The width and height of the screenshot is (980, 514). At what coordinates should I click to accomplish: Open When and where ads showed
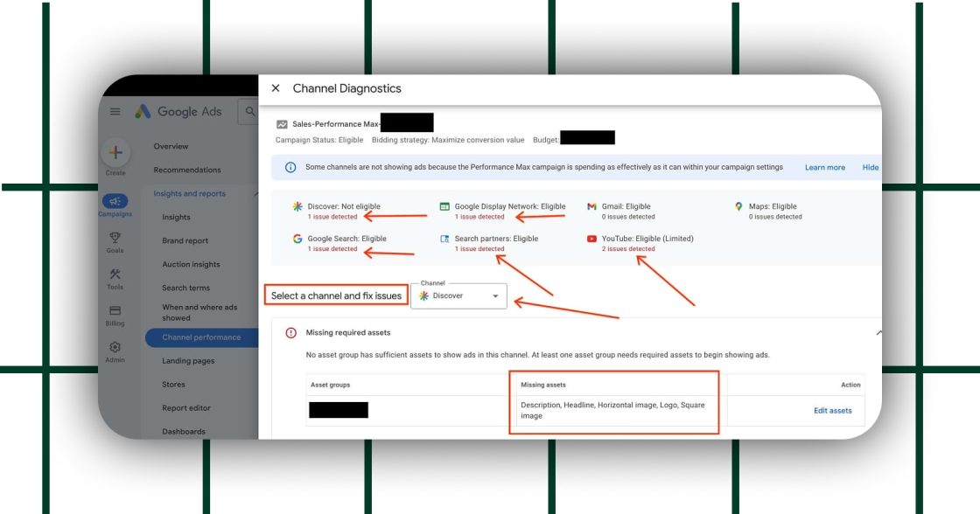pos(199,312)
